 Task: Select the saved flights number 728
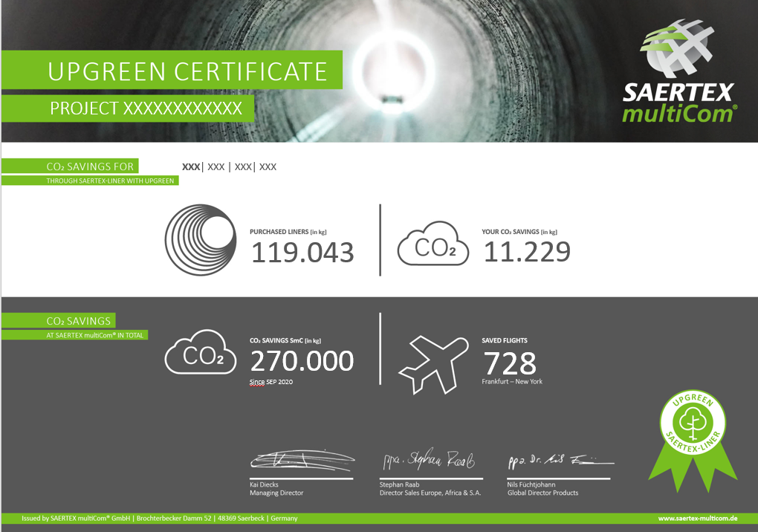click(510, 363)
